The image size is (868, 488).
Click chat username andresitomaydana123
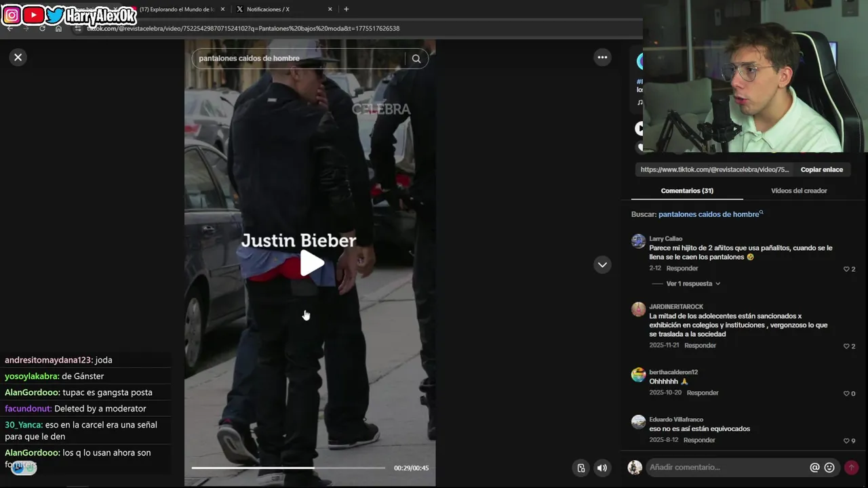(48, 360)
